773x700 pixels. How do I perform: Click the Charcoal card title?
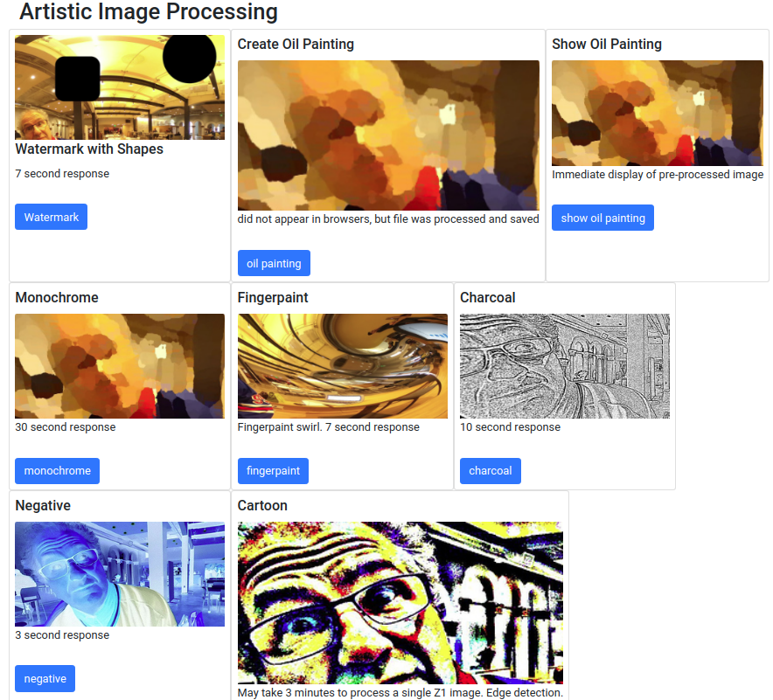click(488, 297)
